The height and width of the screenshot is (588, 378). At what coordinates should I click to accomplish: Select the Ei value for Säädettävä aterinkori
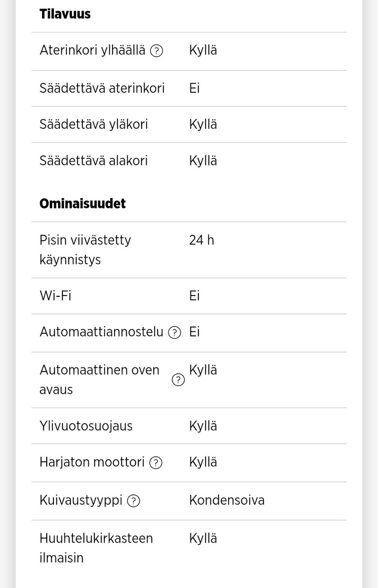tap(195, 88)
